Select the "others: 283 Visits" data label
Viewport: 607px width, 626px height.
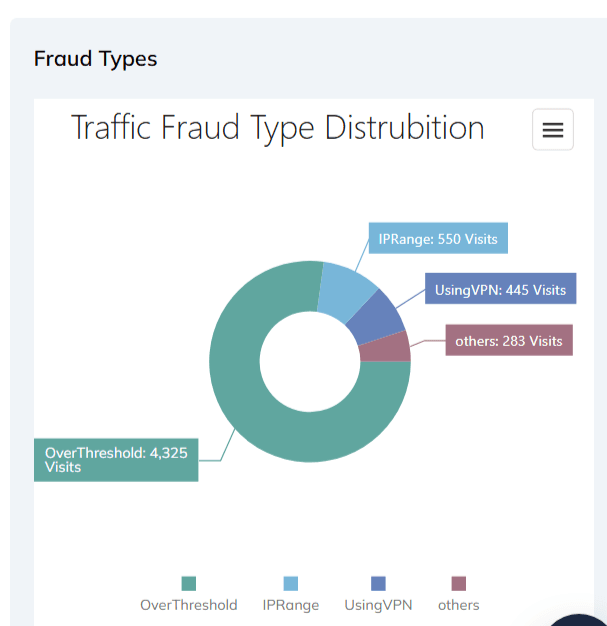click(508, 341)
